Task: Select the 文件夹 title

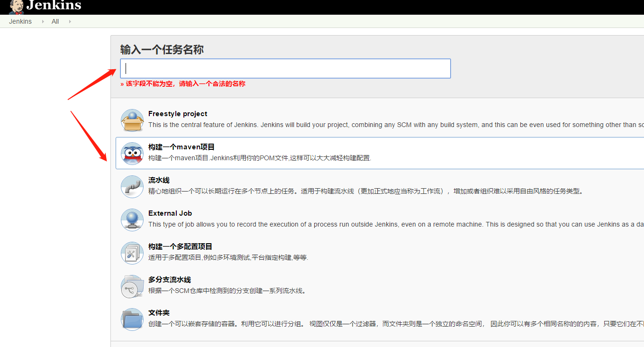Action: coord(159,313)
